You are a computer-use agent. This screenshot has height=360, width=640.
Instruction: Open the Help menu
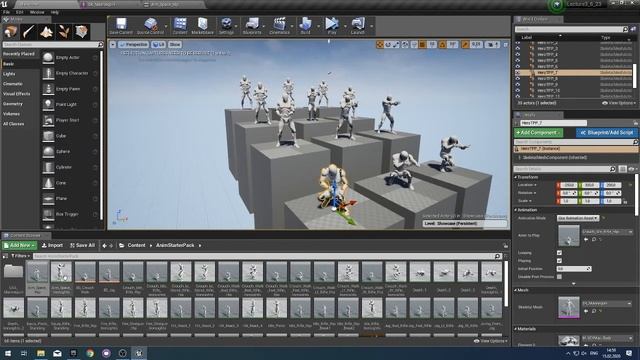pyautogui.click(x=54, y=12)
